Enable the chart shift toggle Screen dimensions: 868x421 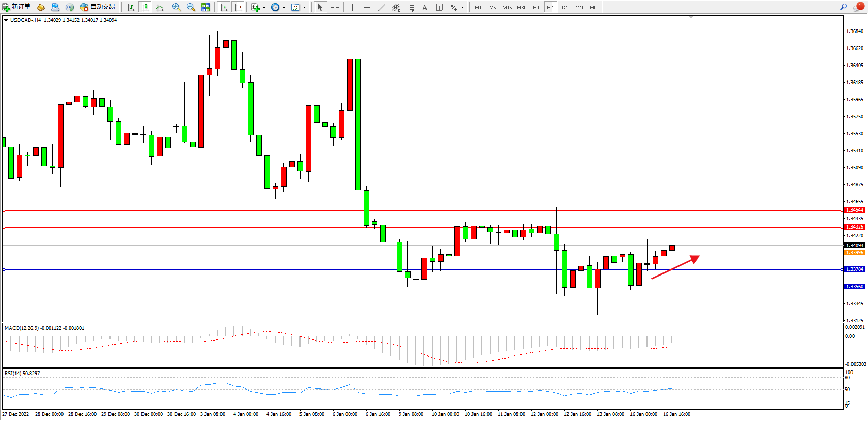click(x=238, y=7)
